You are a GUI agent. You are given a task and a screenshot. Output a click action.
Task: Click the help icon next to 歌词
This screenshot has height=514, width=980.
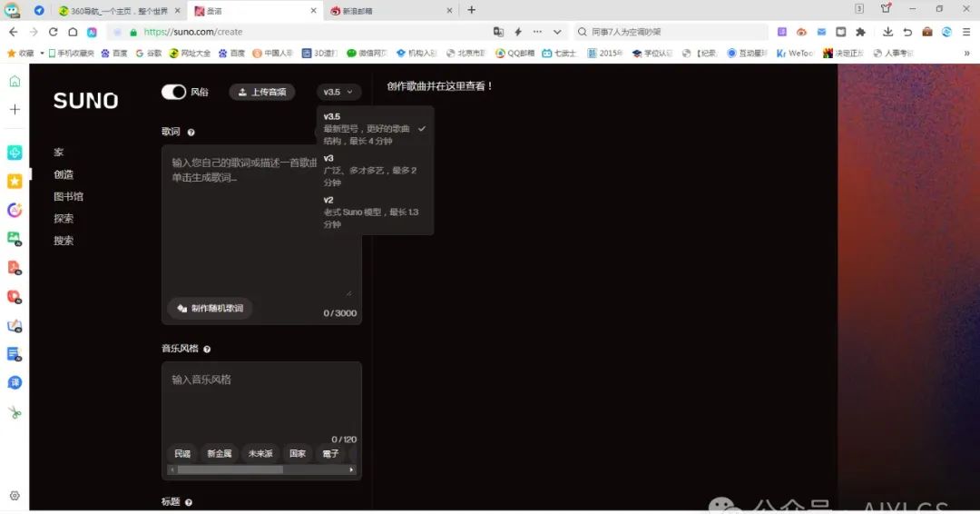(x=191, y=133)
